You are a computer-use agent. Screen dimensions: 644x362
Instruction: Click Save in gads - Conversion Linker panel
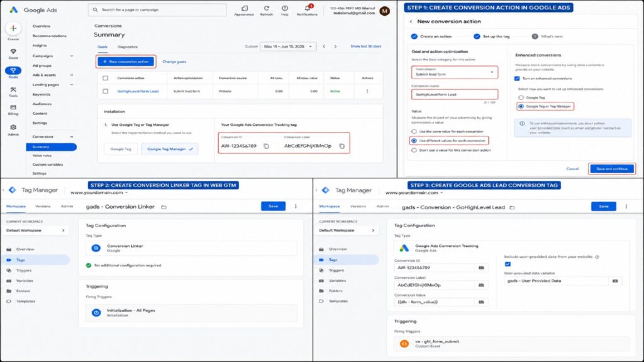tap(273, 206)
